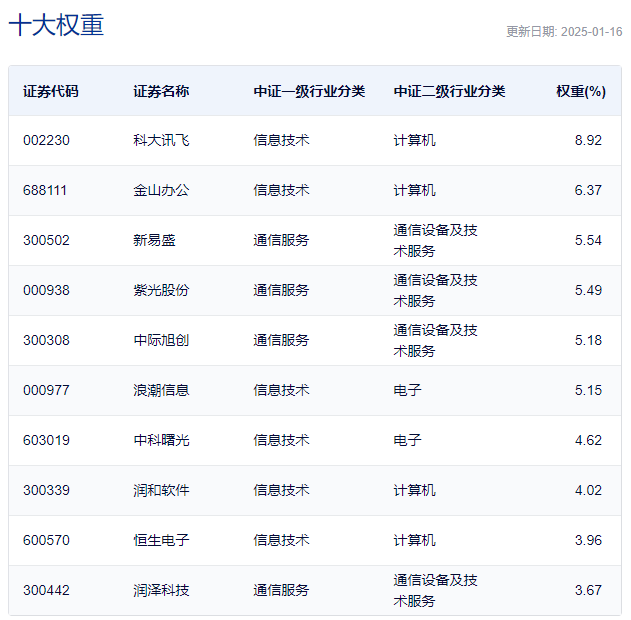The height and width of the screenshot is (620, 631).
Task: Click weight value 8.92
Action: click(x=588, y=140)
